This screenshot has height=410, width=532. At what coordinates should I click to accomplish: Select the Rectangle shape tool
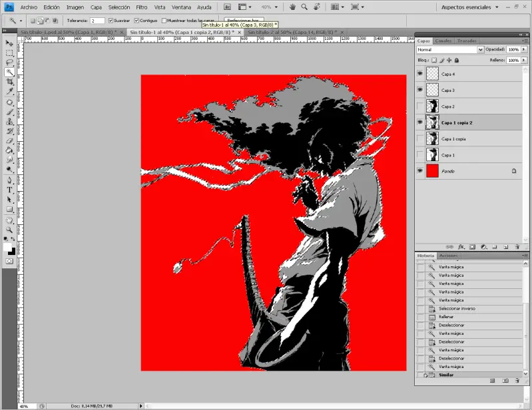point(9,209)
